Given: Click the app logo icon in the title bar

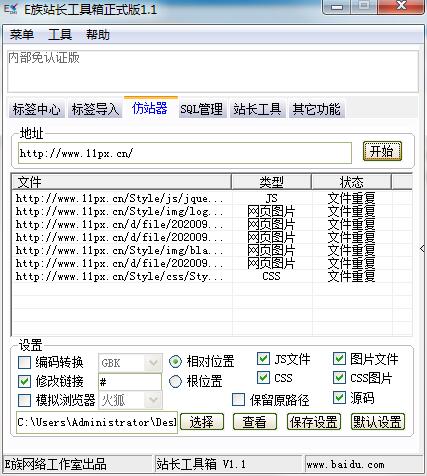Looking at the screenshot, I should click(x=10, y=9).
